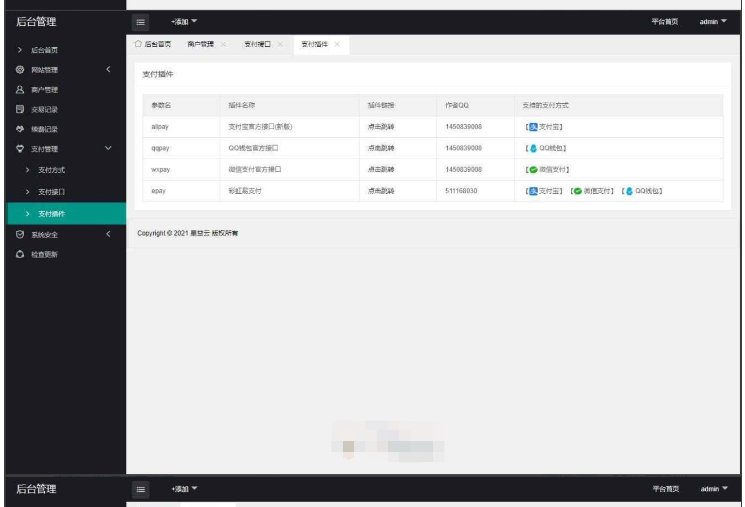
Task: Switch to the 商户管理 tab
Action: [x=201, y=44]
